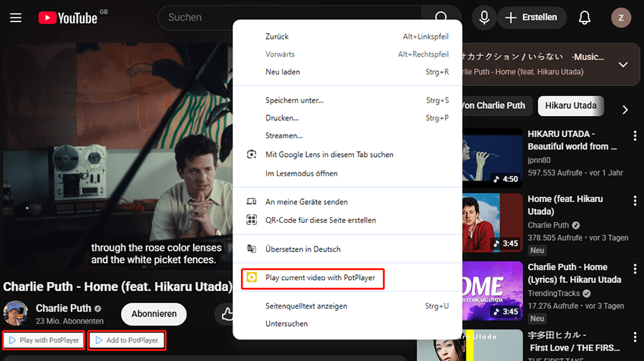Viewport: 644px width, 361px height.
Task: Click the PotPlayer icon in context menu
Action: [251, 277]
